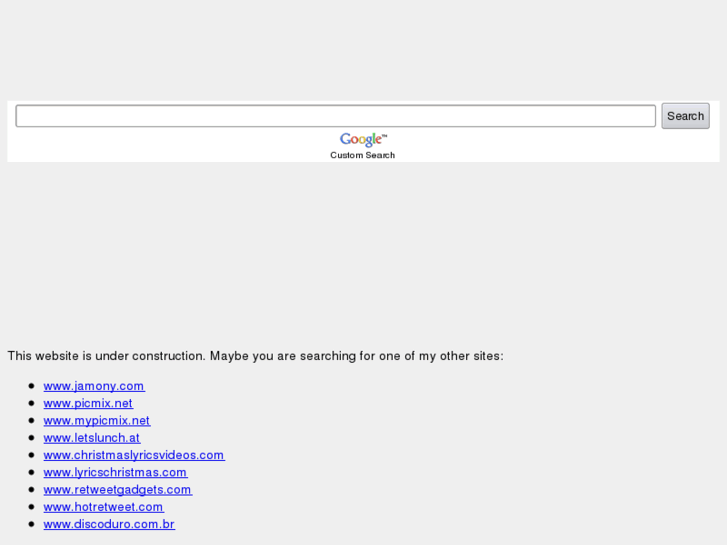Viewport: 727px width, 545px height.
Task: Click the Google search input field
Action: [335, 116]
